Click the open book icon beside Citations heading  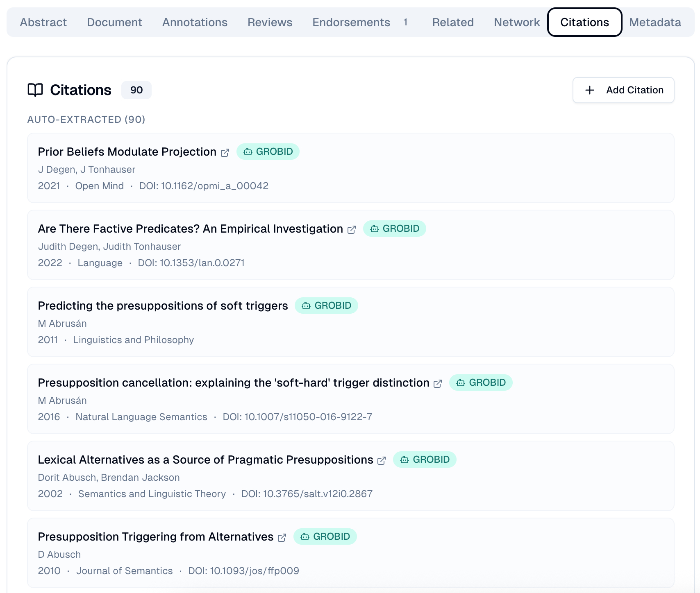35,90
